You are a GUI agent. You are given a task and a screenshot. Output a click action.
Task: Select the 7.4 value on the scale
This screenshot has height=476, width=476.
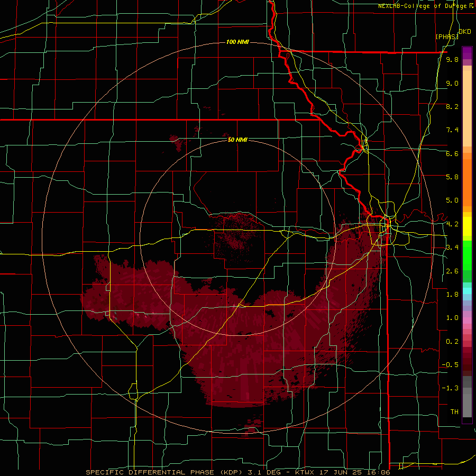point(452,130)
